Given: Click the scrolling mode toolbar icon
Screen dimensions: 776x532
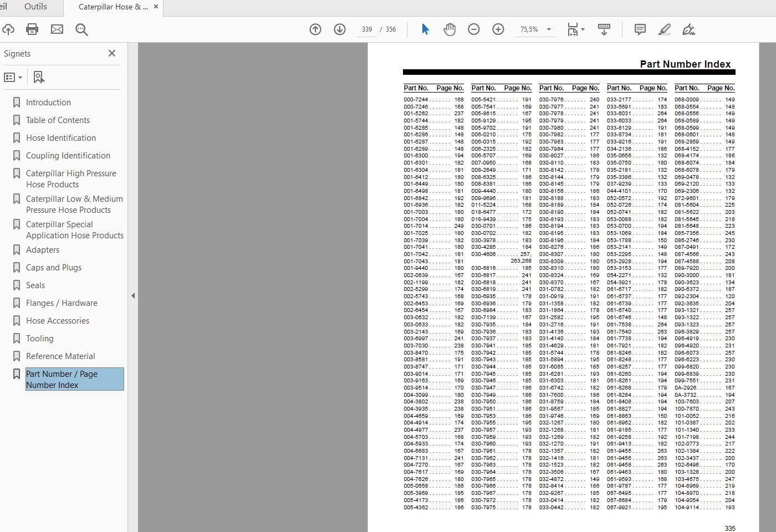Looking at the screenshot, I should (604, 29).
